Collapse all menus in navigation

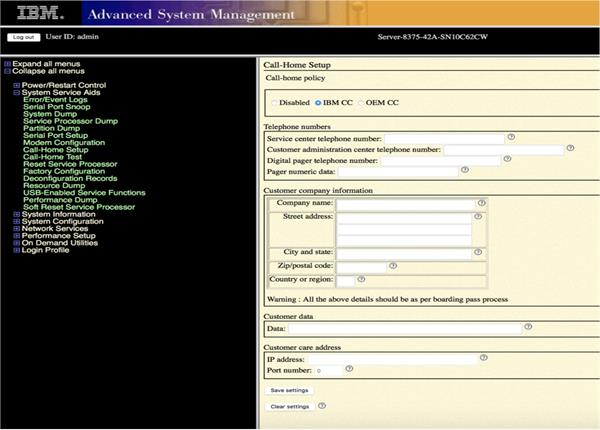click(48, 71)
